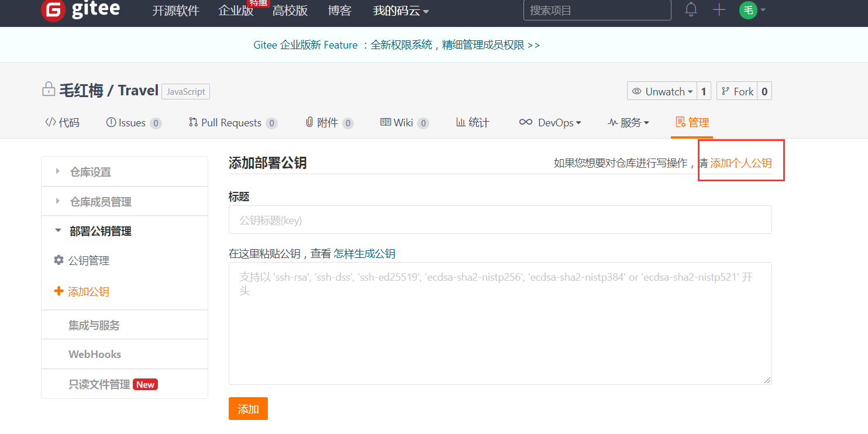The height and width of the screenshot is (434, 868).
Task: Open the user avatar menu
Action: point(752,10)
